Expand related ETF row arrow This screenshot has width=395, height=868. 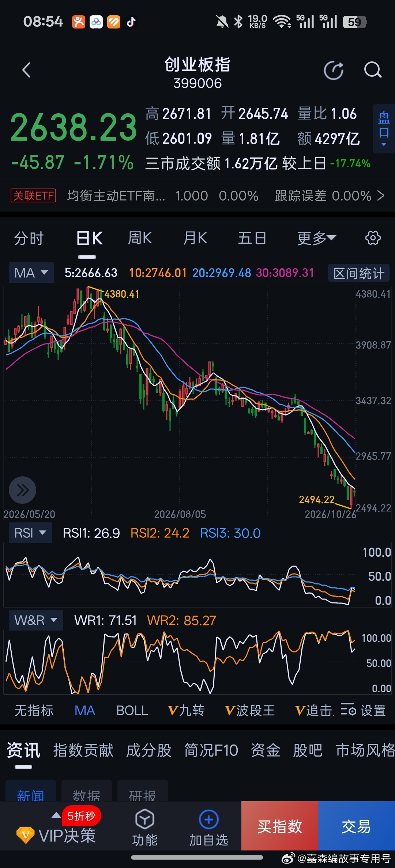(381, 196)
